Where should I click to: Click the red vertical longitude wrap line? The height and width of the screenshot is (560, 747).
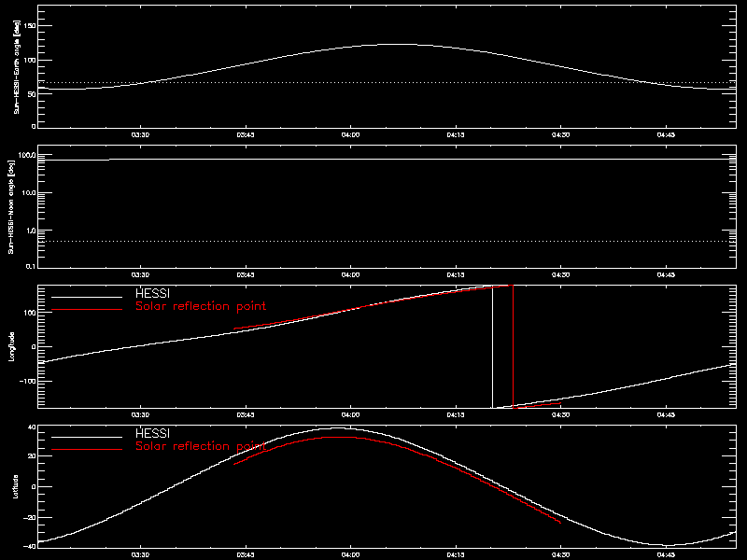(x=513, y=347)
